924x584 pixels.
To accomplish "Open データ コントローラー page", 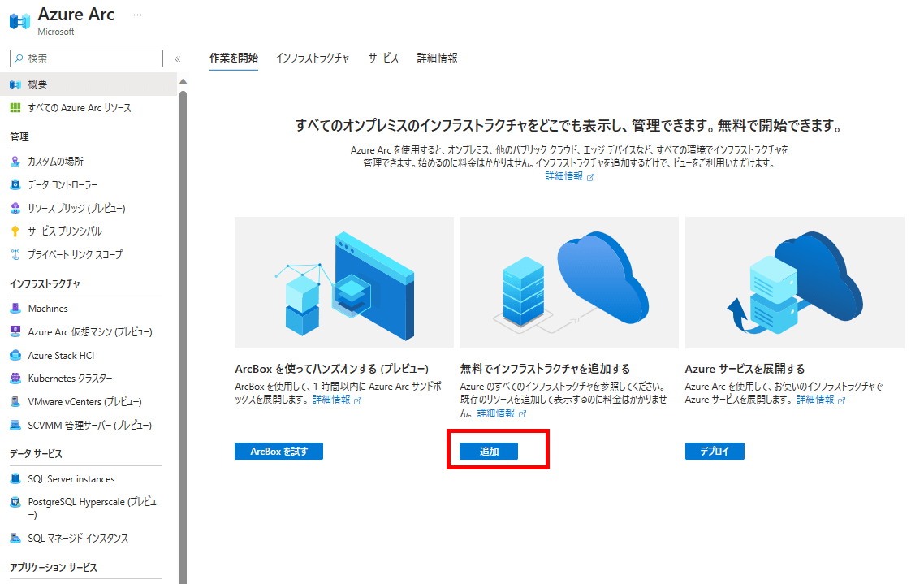I will tap(63, 184).
